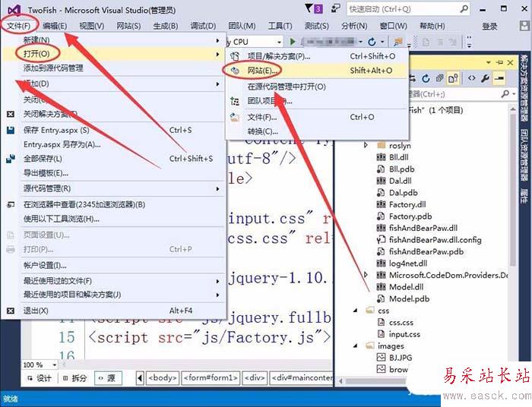Open the 调试(D) menu

pyautogui.click(x=203, y=26)
